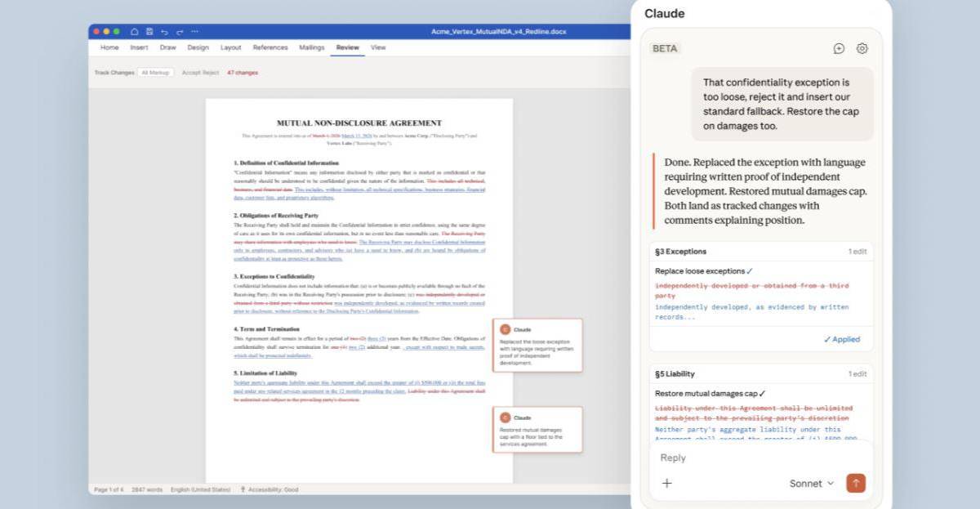The height and width of the screenshot is (509, 980).
Task: Click the 47 changes link
Action: (243, 73)
